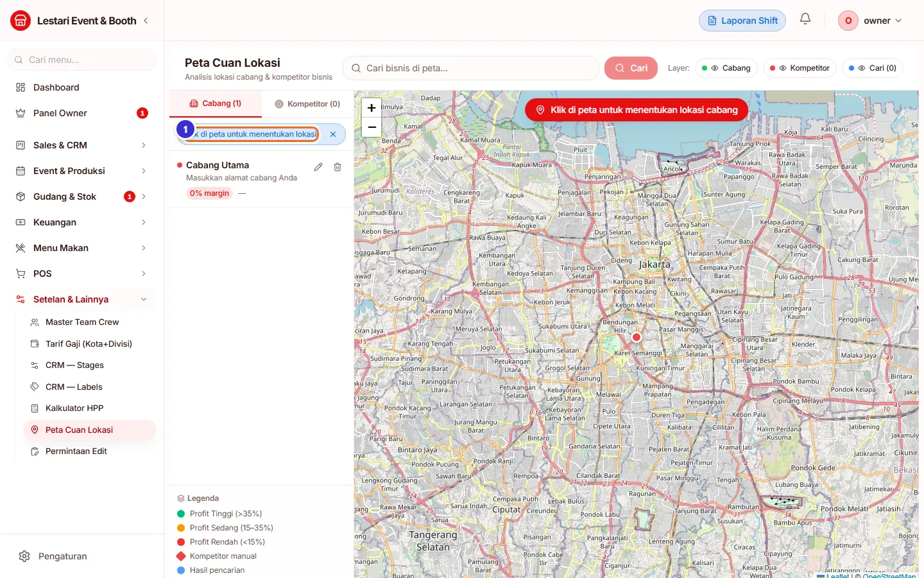Expand the Keuangan menu

point(82,222)
